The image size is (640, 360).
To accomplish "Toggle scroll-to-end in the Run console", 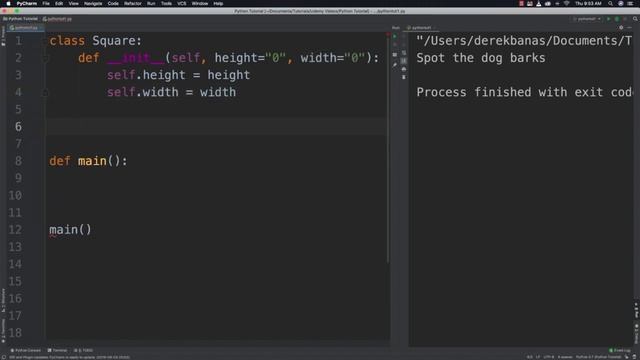I will point(404,61).
